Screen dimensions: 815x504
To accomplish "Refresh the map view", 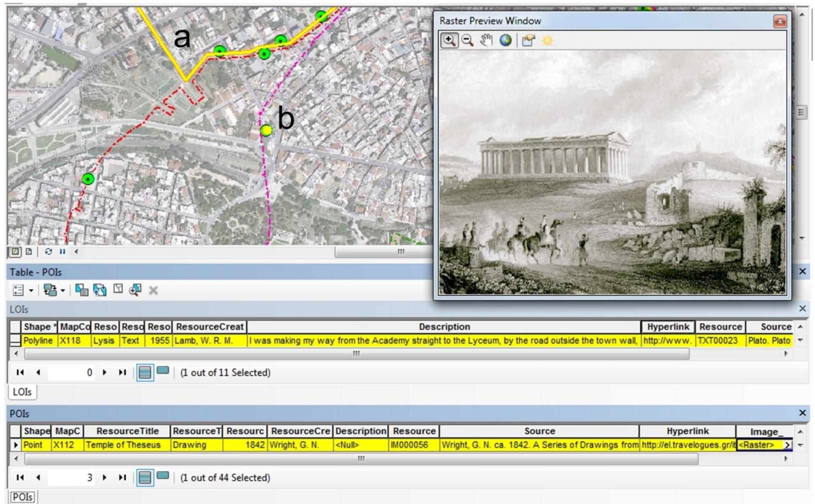I will [49, 252].
